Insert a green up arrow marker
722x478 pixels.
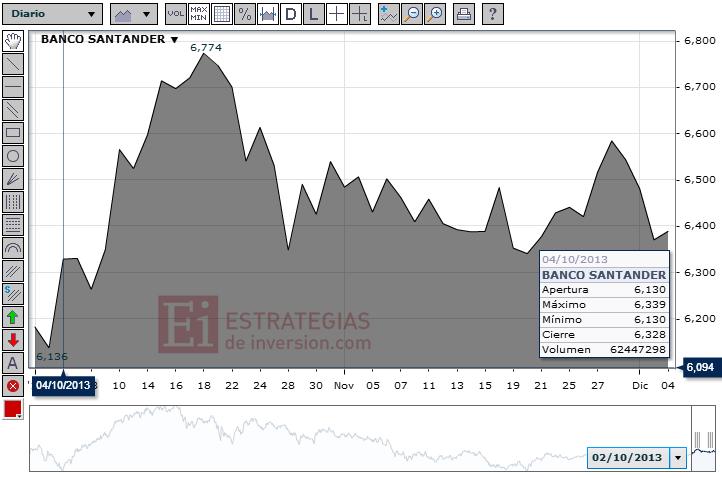point(13,317)
